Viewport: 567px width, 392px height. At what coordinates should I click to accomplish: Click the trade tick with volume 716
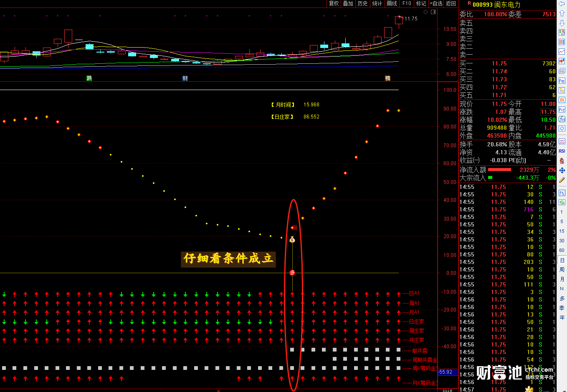pos(508,209)
